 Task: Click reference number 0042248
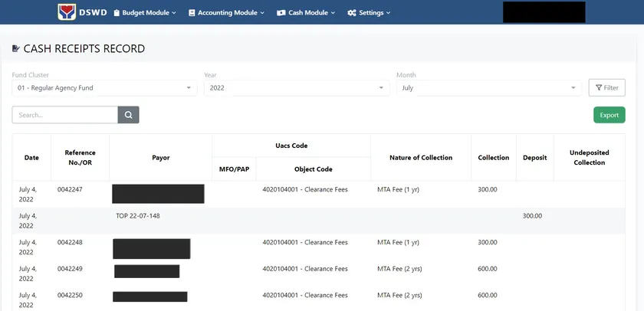tap(70, 243)
